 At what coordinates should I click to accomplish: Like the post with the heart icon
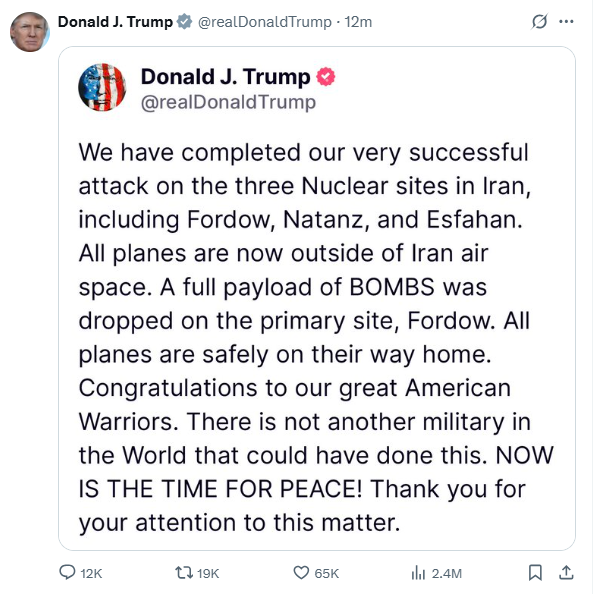pyautogui.click(x=301, y=573)
